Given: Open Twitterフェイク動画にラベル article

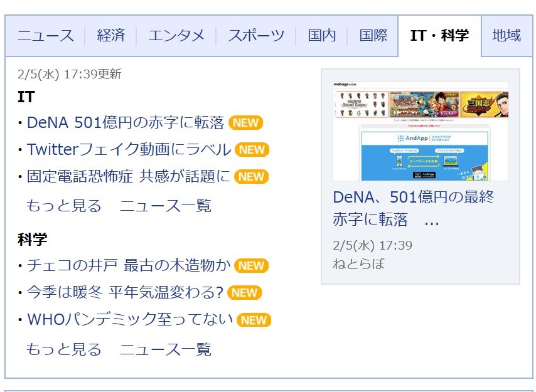Looking at the screenshot, I should coord(129,149).
